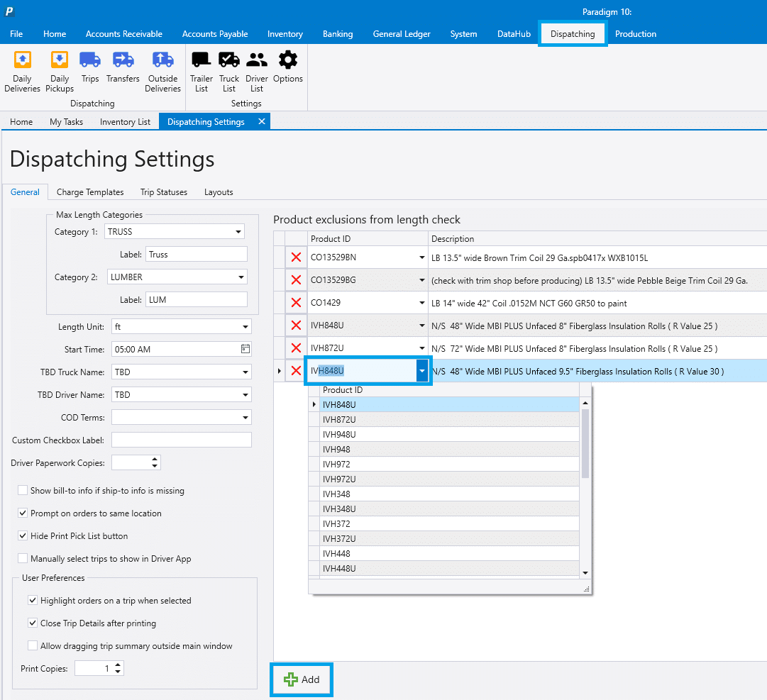Open the Driver List
This screenshot has width=767, height=700.
tap(256, 67)
